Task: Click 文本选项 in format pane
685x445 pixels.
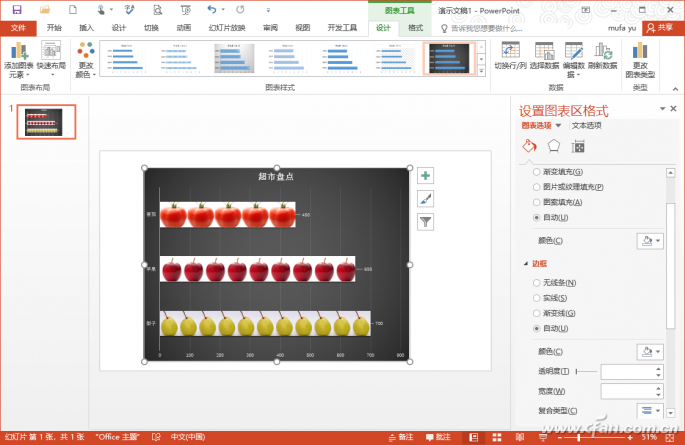Action: click(x=586, y=126)
